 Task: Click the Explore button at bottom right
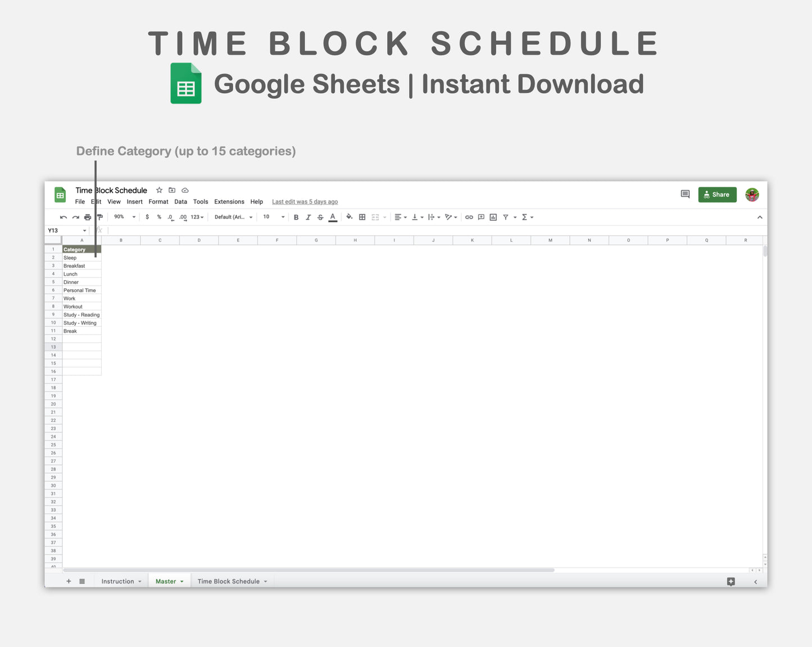[731, 581]
